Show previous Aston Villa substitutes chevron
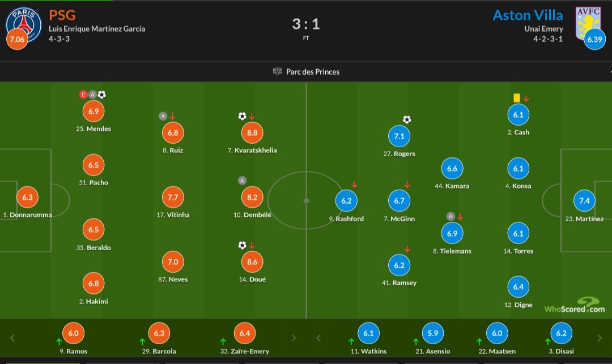612x364 pixels. pos(318,338)
